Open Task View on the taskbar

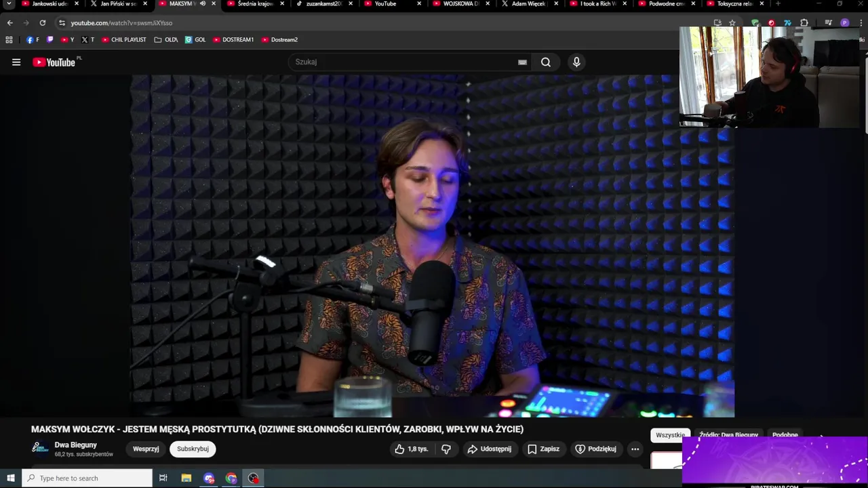tap(163, 479)
